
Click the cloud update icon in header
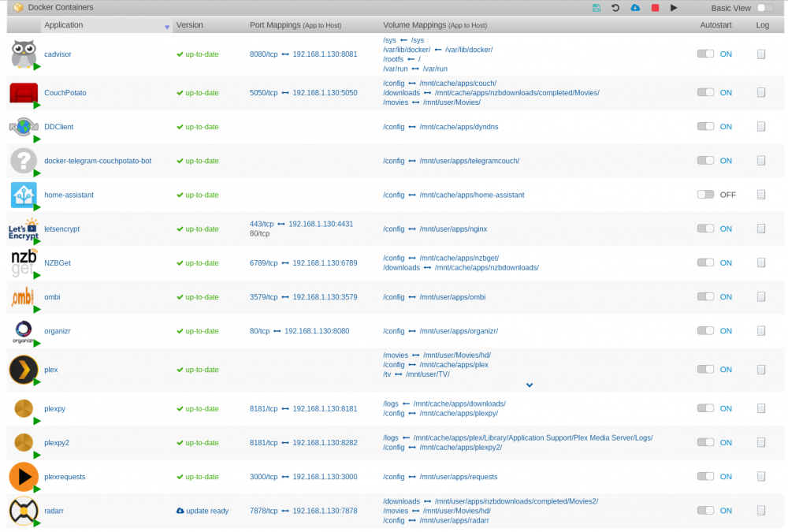click(635, 8)
